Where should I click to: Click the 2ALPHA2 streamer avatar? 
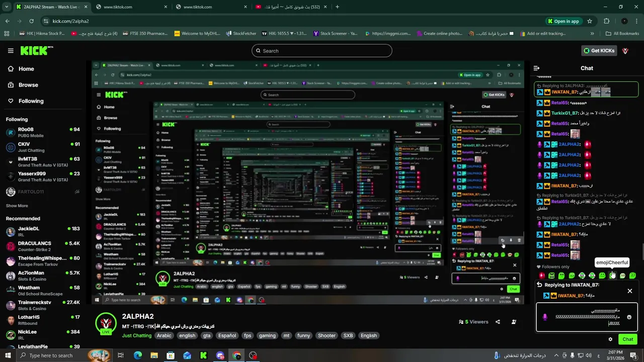pyautogui.click(x=106, y=323)
